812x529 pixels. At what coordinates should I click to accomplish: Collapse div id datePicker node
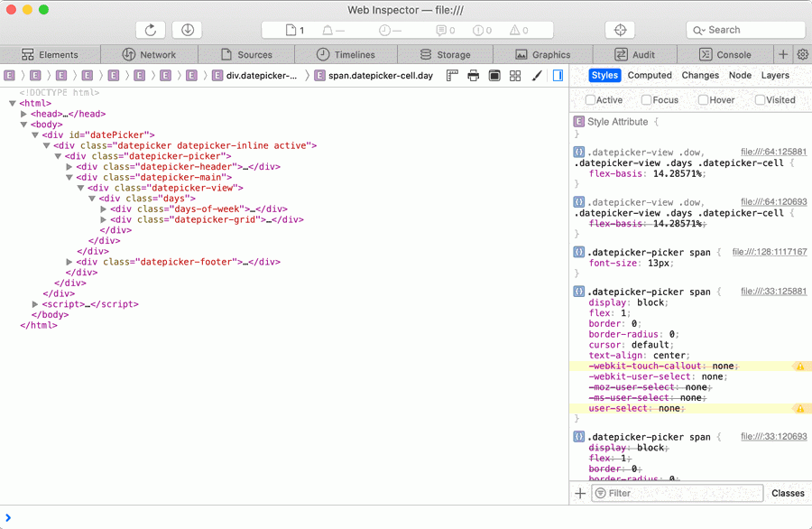pyautogui.click(x=35, y=135)
